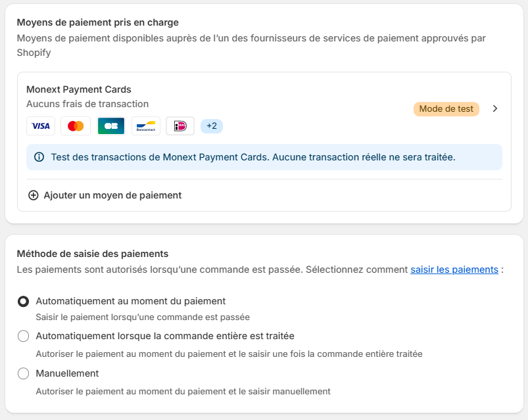Image resolution: width=528 pixels, height=420 pixels.
Task: Click the info icon in test banner
Action: (39, 157)
